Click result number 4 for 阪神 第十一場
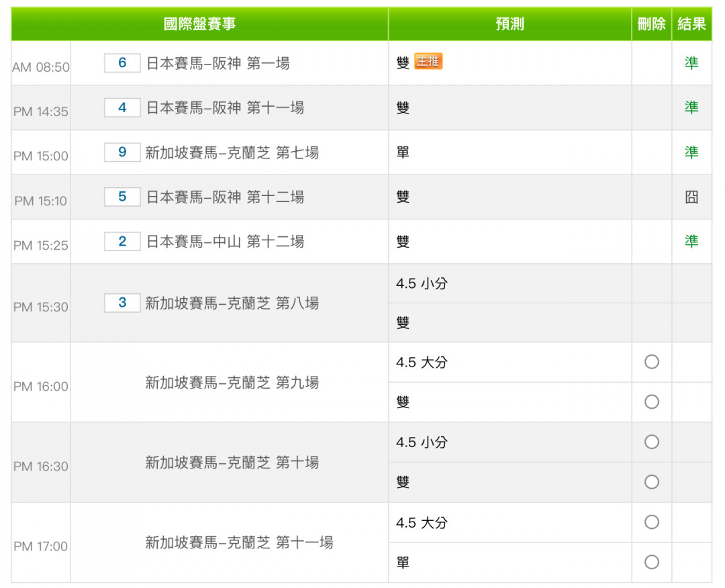Viewport: 725px width, 588px height. tap(122, 107)
